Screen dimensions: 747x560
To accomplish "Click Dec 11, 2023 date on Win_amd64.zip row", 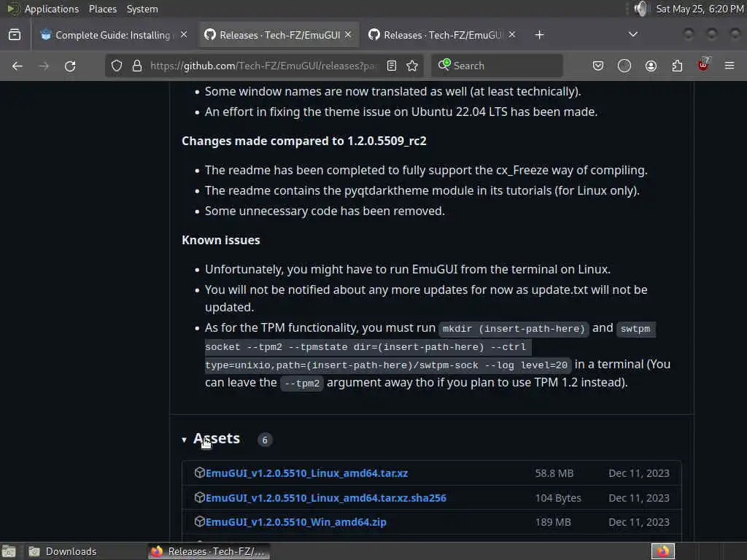I will (x=639, y=522).
